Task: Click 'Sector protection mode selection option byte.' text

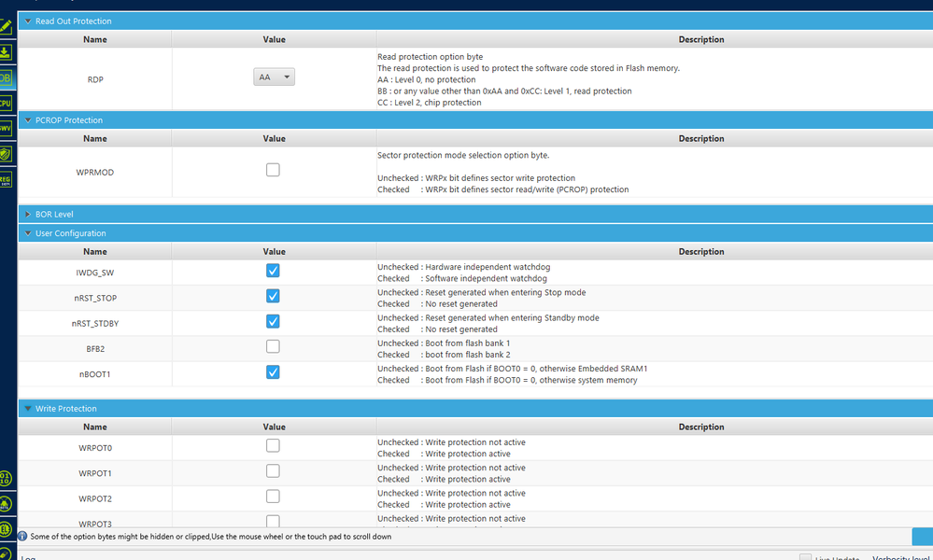Action: point(463,155)
